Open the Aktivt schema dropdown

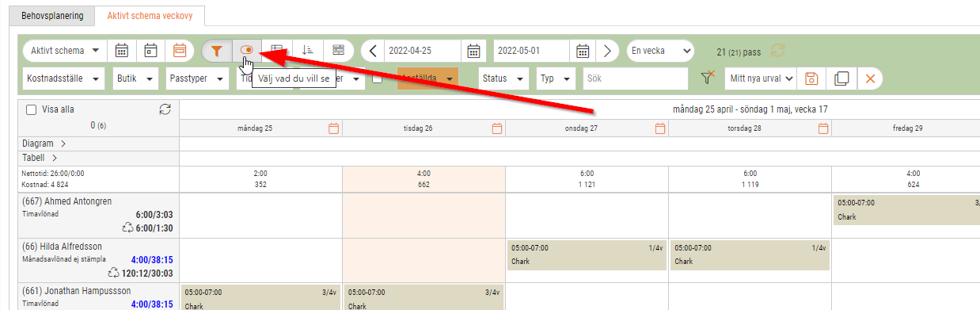click(x=65, y=51)
